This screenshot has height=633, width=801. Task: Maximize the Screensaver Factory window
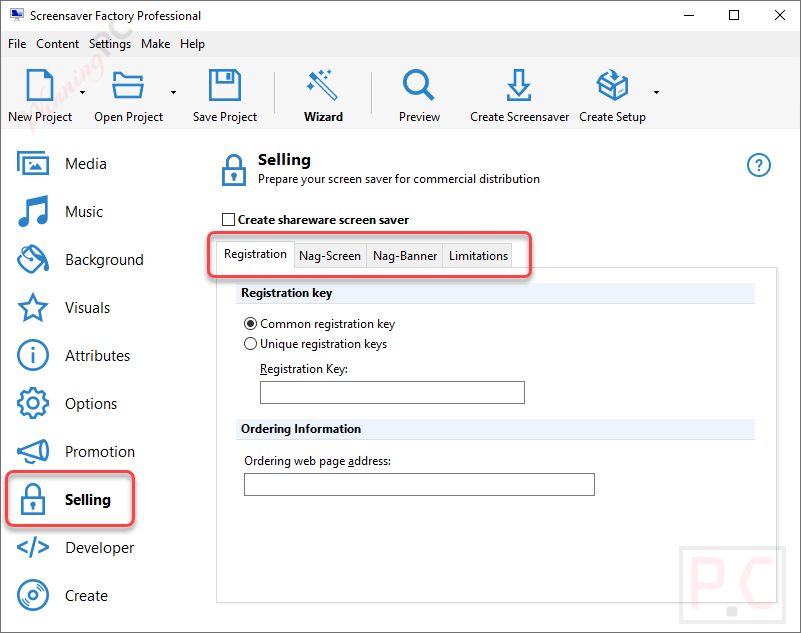(734, 15)
